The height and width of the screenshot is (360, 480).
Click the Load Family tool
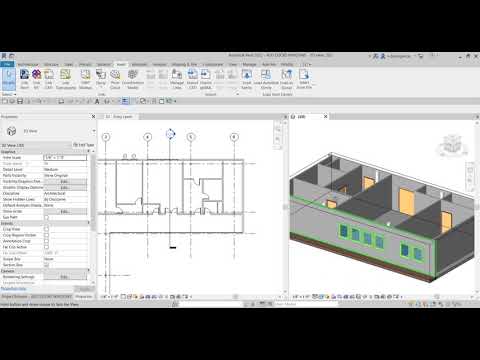247,79
